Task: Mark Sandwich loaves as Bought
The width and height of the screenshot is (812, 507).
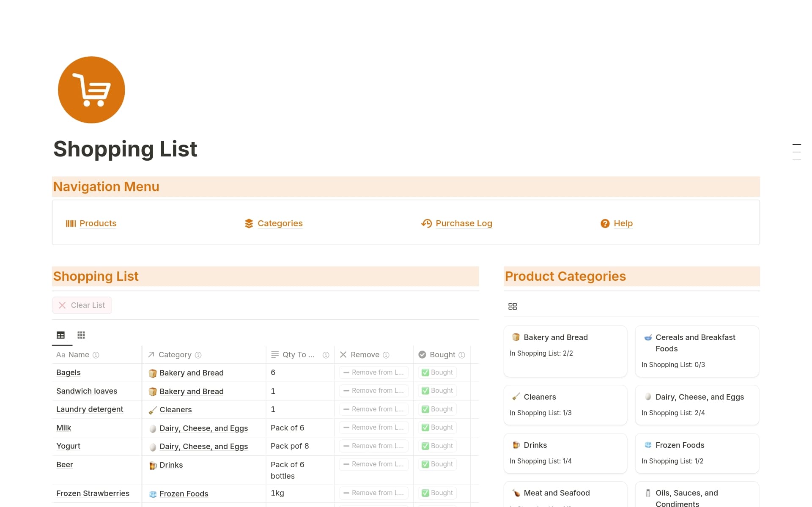Action: click(x=437, y=391)
